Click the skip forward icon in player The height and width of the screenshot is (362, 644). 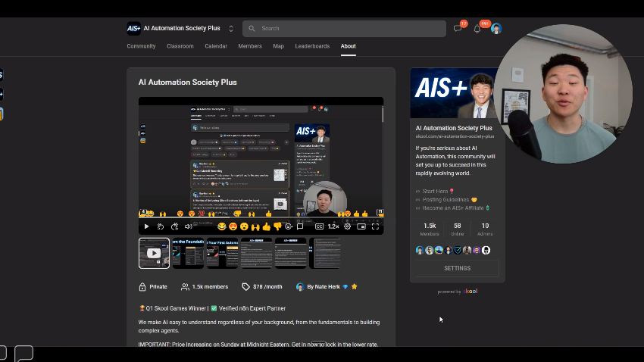(174, 226)
